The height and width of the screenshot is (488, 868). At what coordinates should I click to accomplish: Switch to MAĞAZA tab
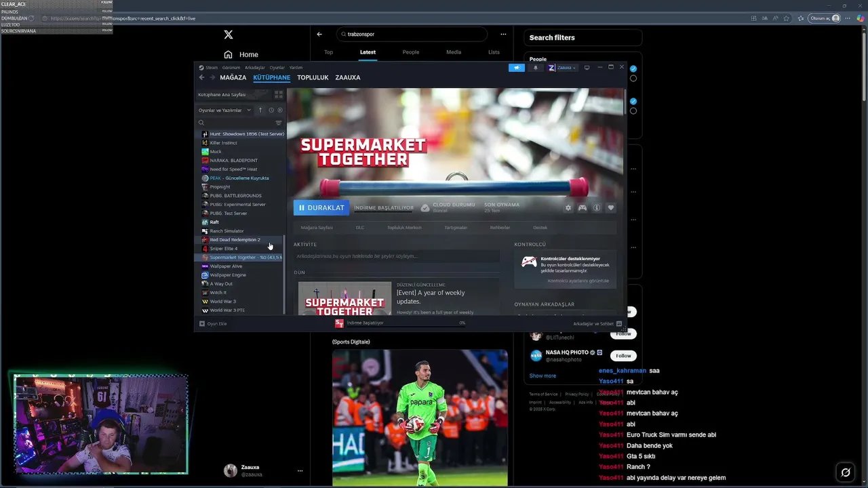(x=233, y=77)
